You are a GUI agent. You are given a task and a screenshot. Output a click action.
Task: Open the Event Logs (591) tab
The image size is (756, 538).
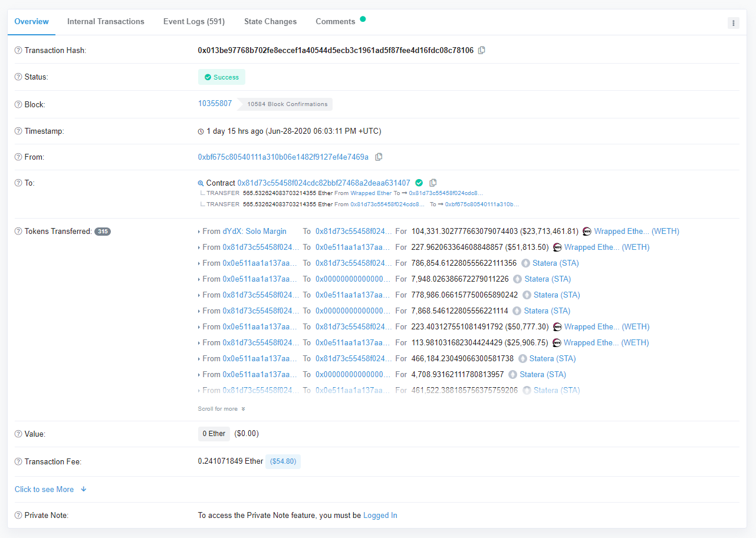coord(194,22)
